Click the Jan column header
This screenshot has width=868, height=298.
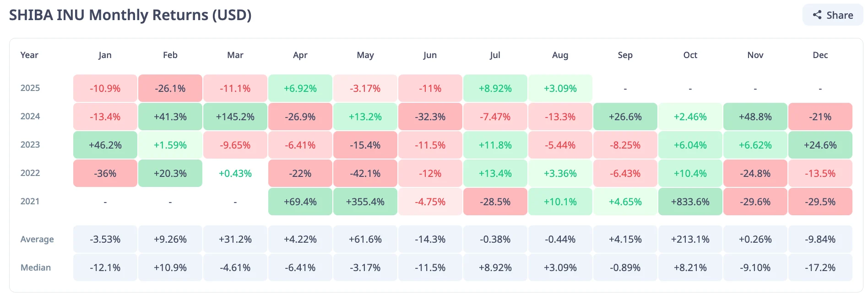click(105, 55)
